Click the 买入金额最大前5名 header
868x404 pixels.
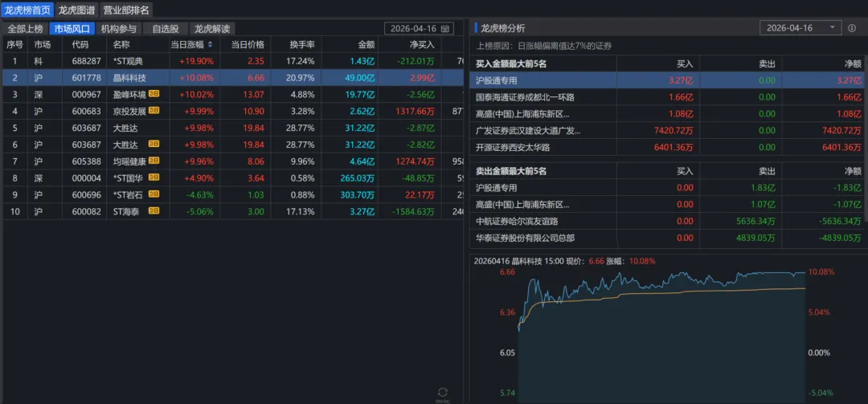pos(511,63)
